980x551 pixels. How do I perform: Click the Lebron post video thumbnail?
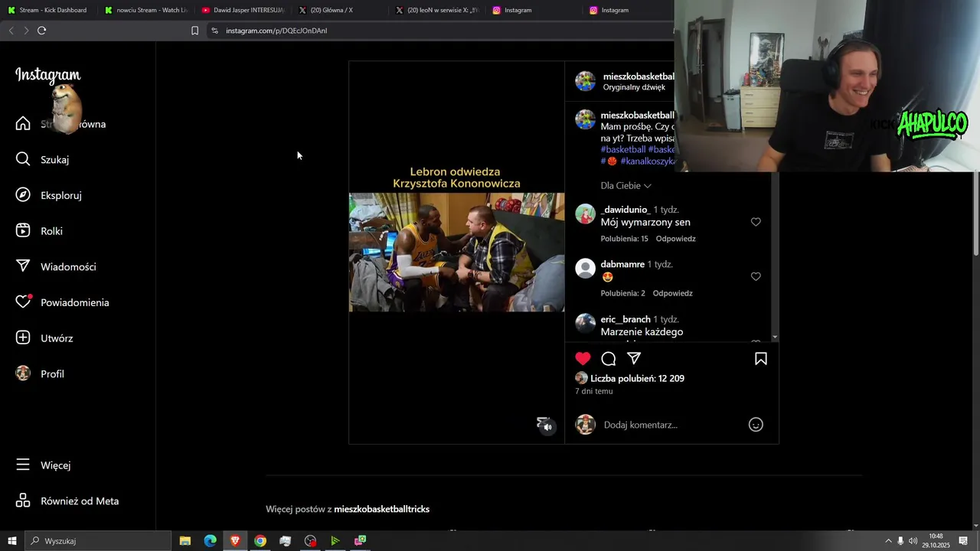456,252
